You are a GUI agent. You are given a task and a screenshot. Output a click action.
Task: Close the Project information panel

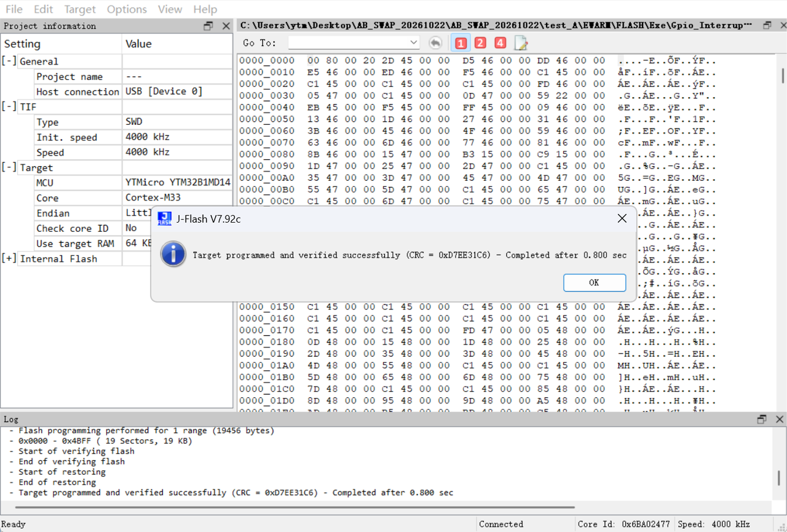point(226,26)
